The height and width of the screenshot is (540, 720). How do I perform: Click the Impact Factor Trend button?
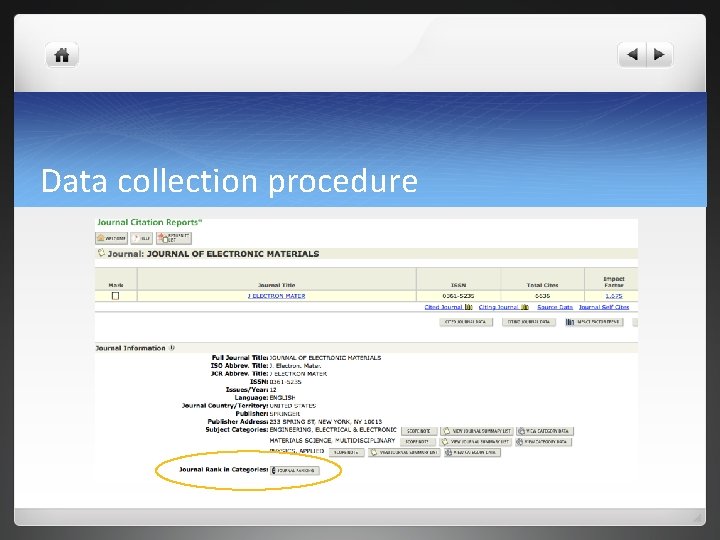(594, 322)
